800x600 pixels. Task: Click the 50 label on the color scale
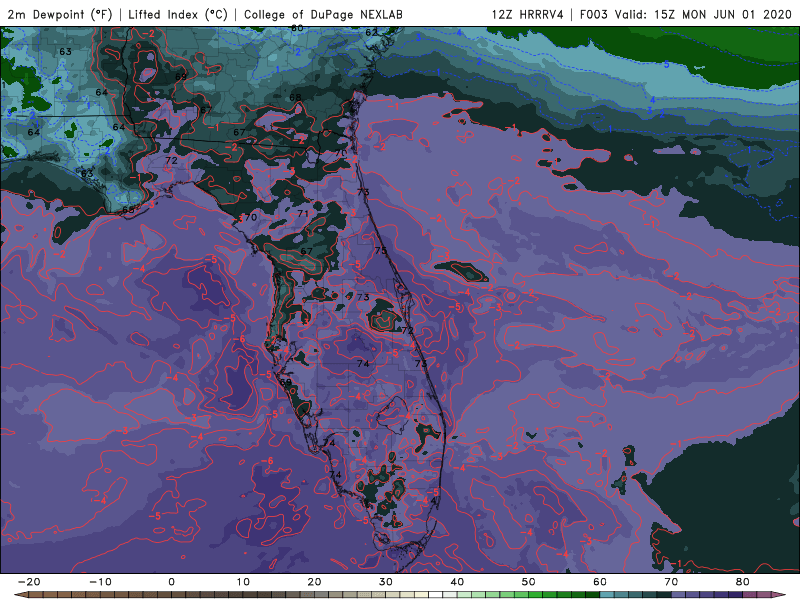529,582
